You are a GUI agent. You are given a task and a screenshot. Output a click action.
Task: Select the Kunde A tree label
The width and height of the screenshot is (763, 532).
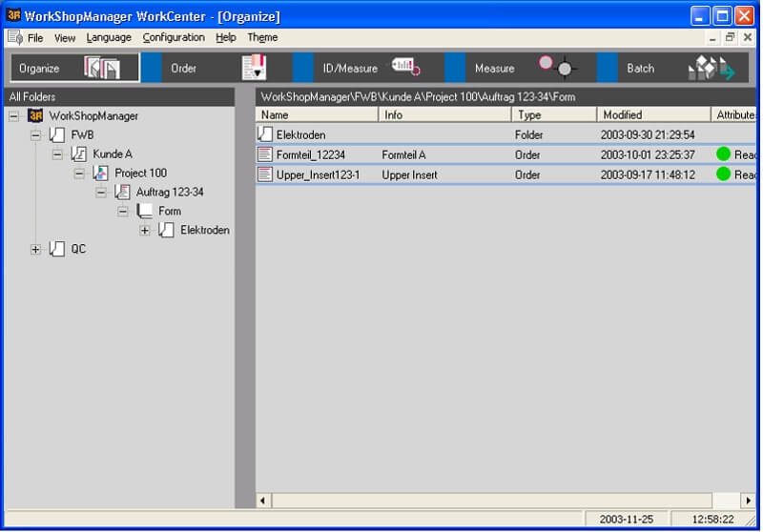113,154
